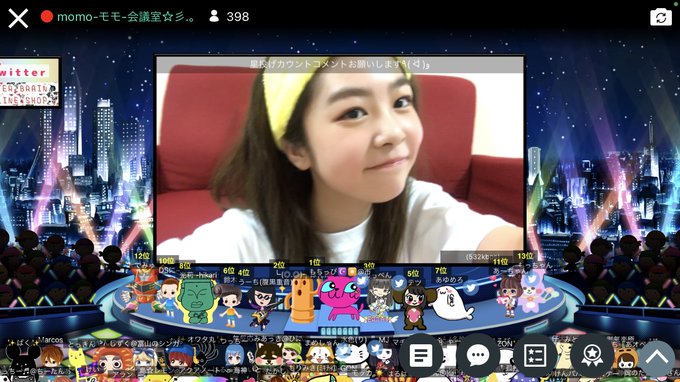Tap the Twitter badge above the 13位 bear

[532, 279]
